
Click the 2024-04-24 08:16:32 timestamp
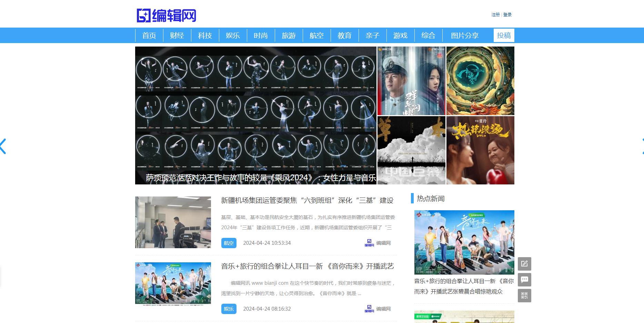267,309
